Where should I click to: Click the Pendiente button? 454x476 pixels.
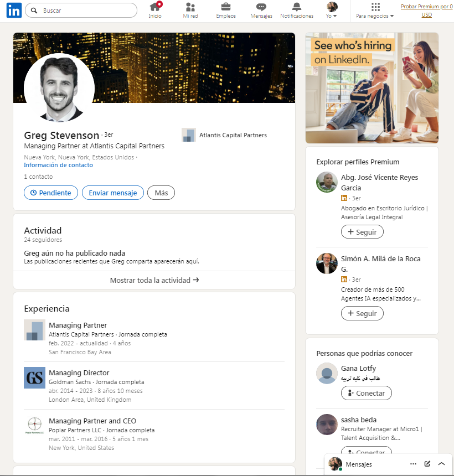point(51,193)
